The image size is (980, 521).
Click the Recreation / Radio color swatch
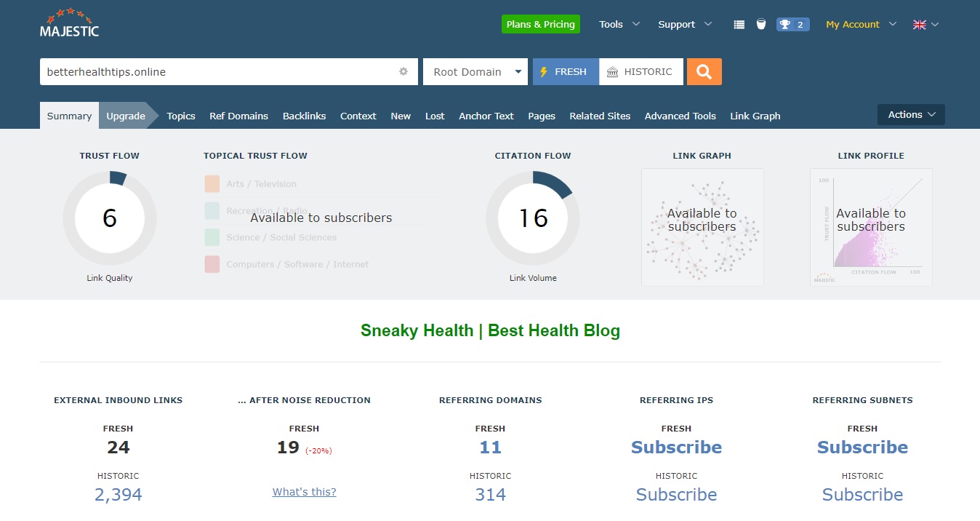pyautogui.click(x=212, y=211)
